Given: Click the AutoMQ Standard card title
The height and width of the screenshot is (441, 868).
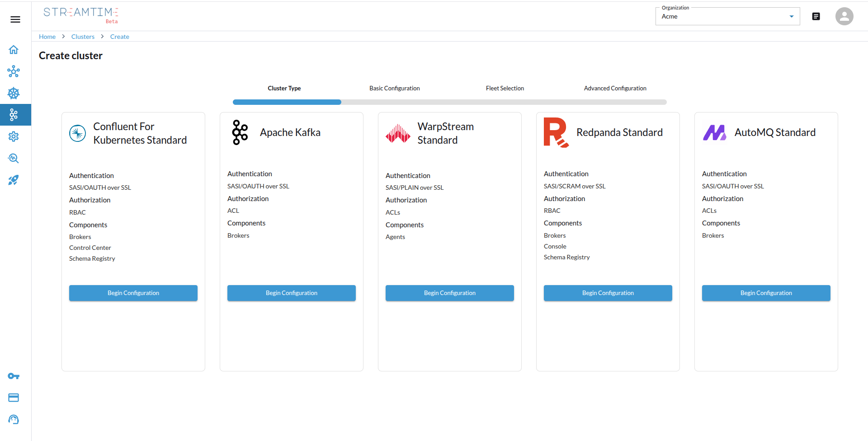Looking at the screenshot, I should 775,132.
